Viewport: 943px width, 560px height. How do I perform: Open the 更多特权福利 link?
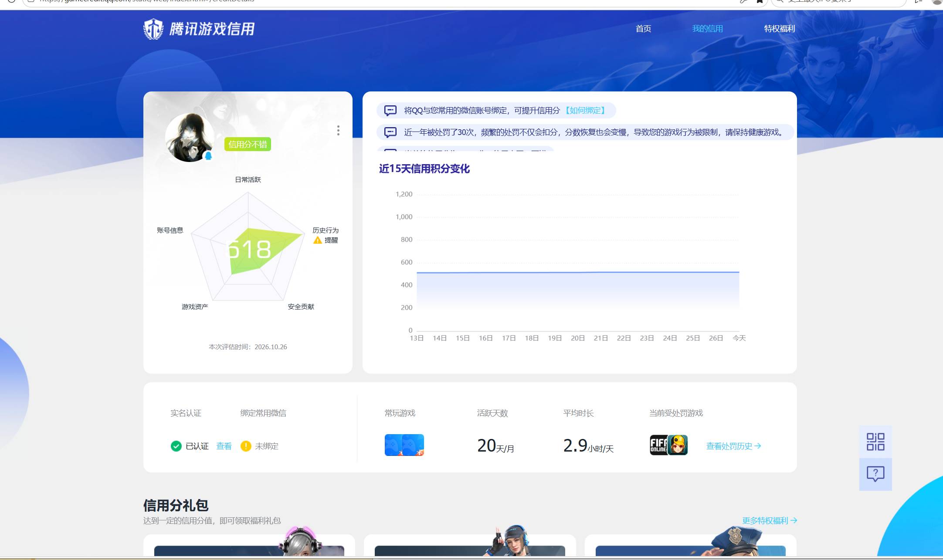click(x=770, y=520)
